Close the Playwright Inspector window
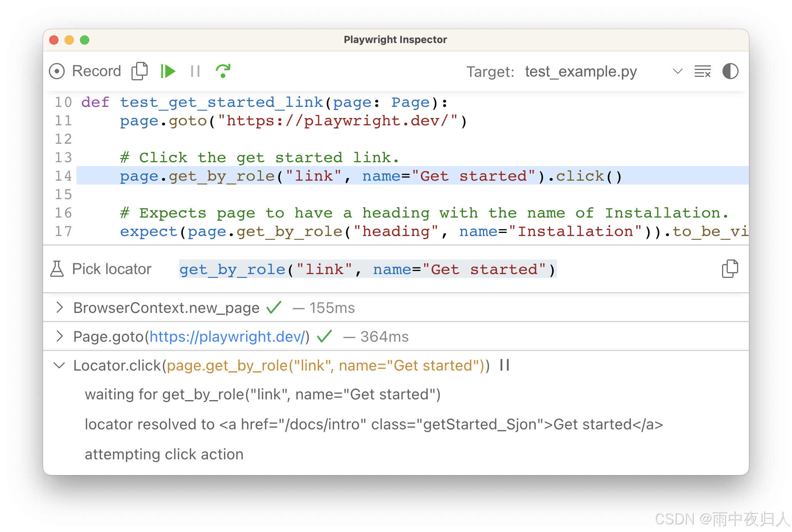 click(x=54, y=40)
